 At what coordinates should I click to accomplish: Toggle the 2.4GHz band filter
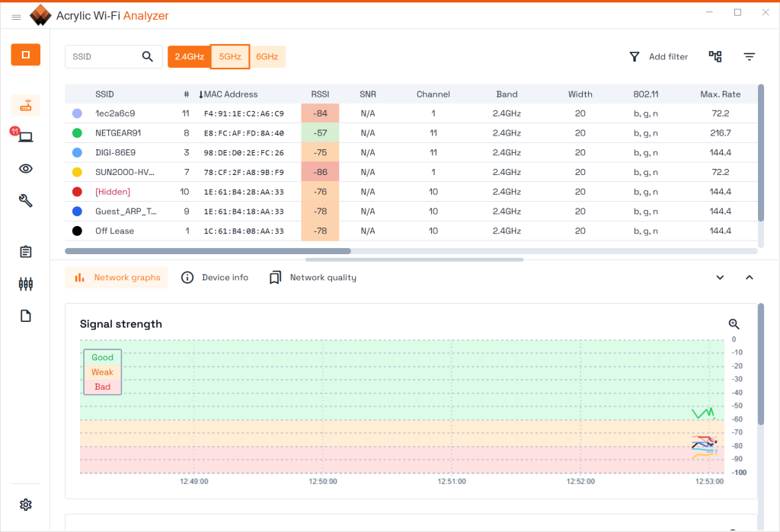190,56
